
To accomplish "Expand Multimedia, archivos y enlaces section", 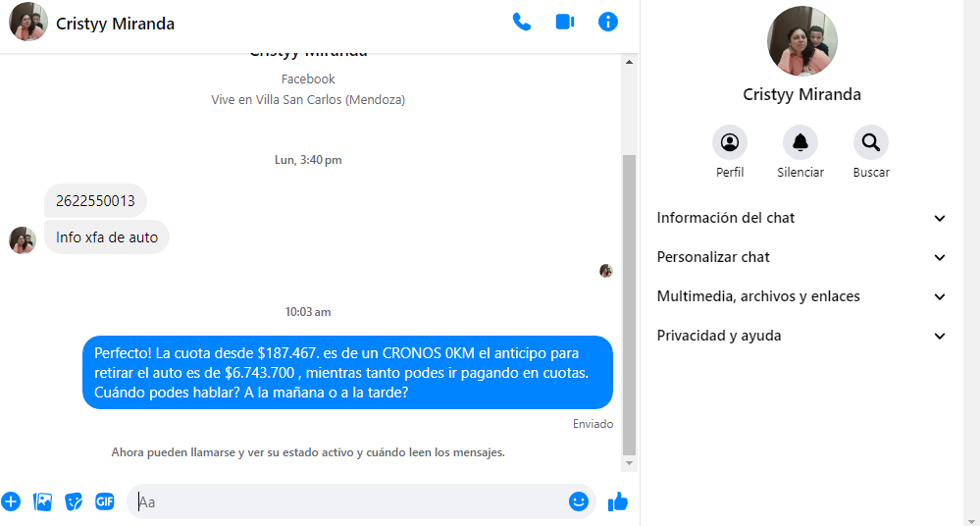I will click(801, 296).
